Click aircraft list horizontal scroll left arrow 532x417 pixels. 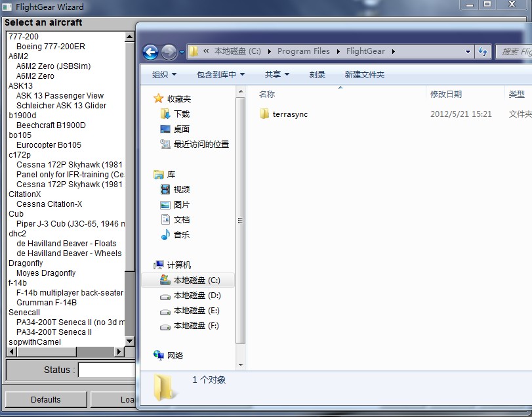[12, 352]
